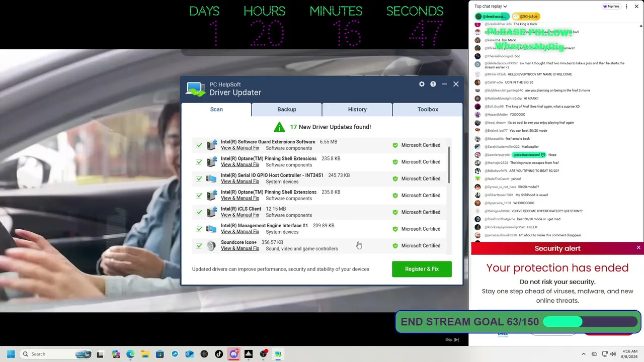
Task: Click device icon for Intel(R) iCLS Client
Action: click(212, 212)
